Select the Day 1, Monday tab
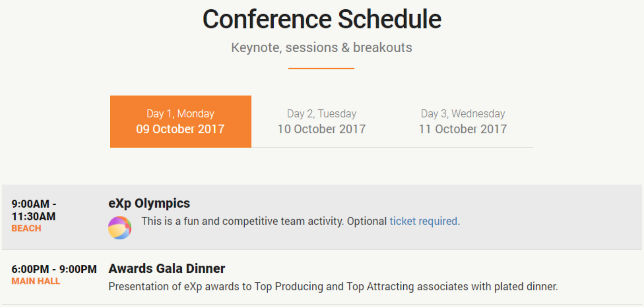 [181, 122]
